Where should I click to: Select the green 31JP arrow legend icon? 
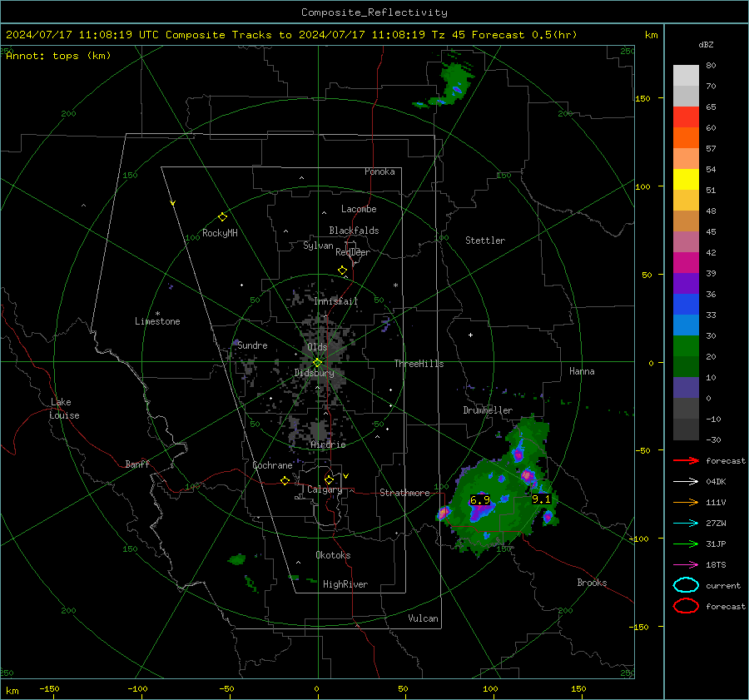click(x=686, y=544)
